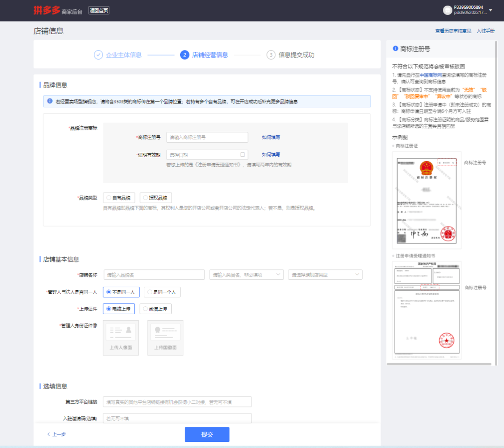Click the 商标注册号 input field
Viewport: 504px width, 448px height.
point(207,138)
